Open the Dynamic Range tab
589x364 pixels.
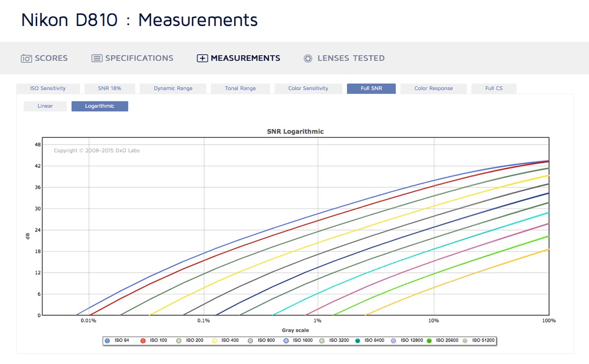coord(173,89)
